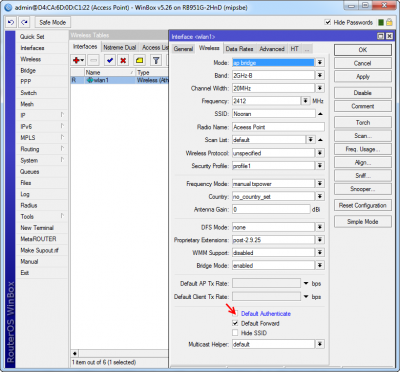Viewport: 400px width, 372px height.
Task: Click the Snooper... button
Action: pyautogui.click(x=363, y=189)
